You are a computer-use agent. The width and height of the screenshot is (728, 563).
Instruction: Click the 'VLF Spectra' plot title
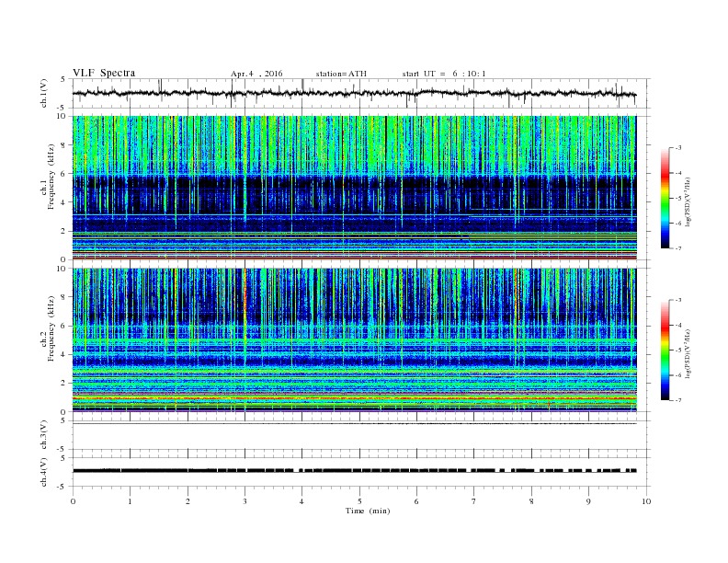(x=104, y=73)
